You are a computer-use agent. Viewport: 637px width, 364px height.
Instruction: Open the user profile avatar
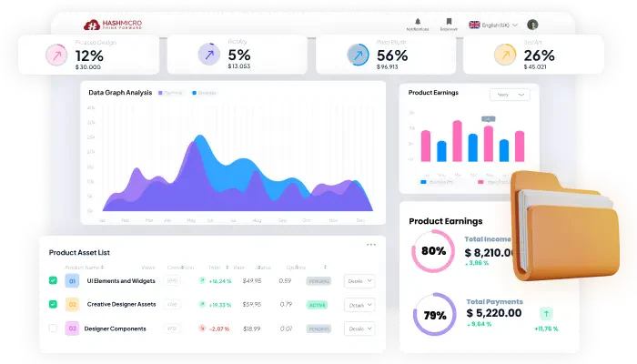(x=532, y=25)
